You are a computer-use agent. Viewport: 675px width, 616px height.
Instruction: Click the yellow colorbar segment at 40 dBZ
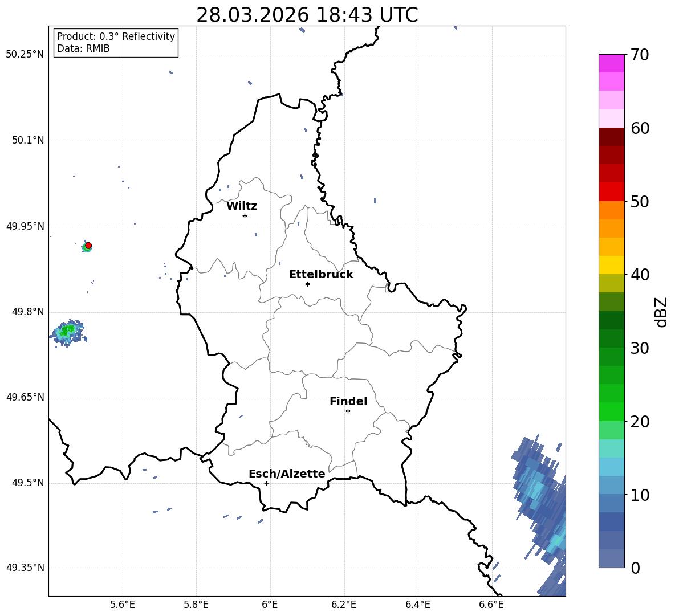tap(611, 265)
